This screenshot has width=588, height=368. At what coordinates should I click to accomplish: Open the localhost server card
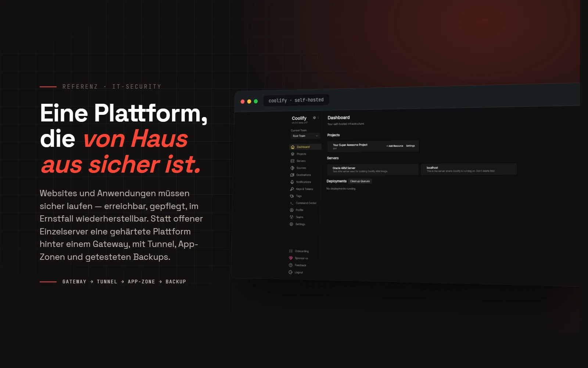tap(469, 169)
